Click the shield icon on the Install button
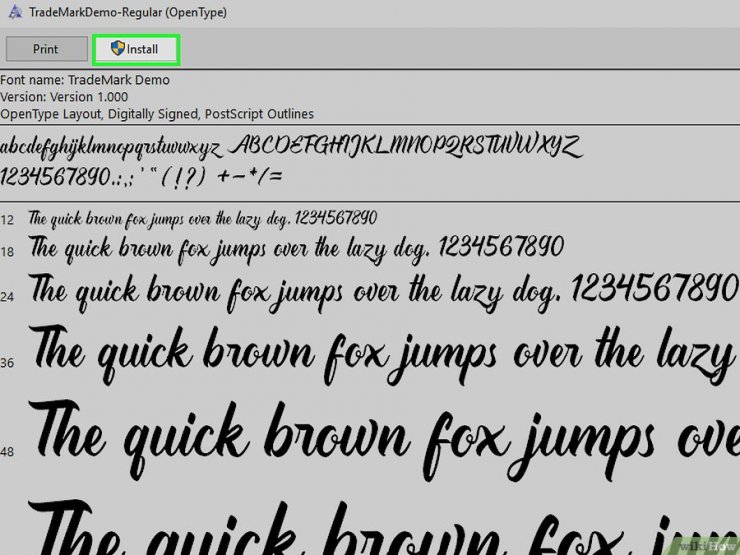 (x=118, y=48)
